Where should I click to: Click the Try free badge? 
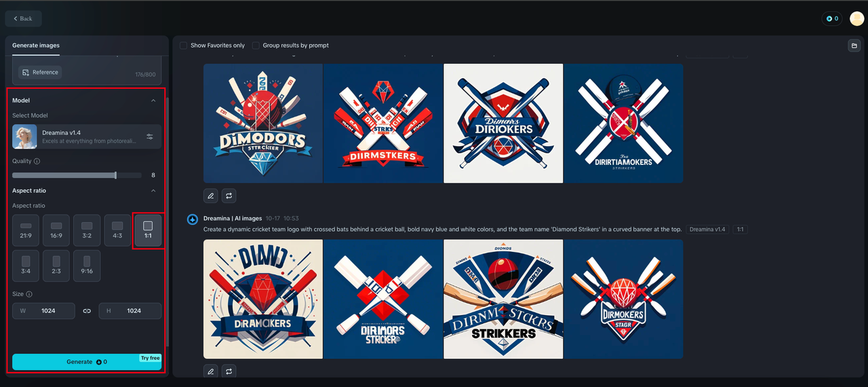click(151, 358)
